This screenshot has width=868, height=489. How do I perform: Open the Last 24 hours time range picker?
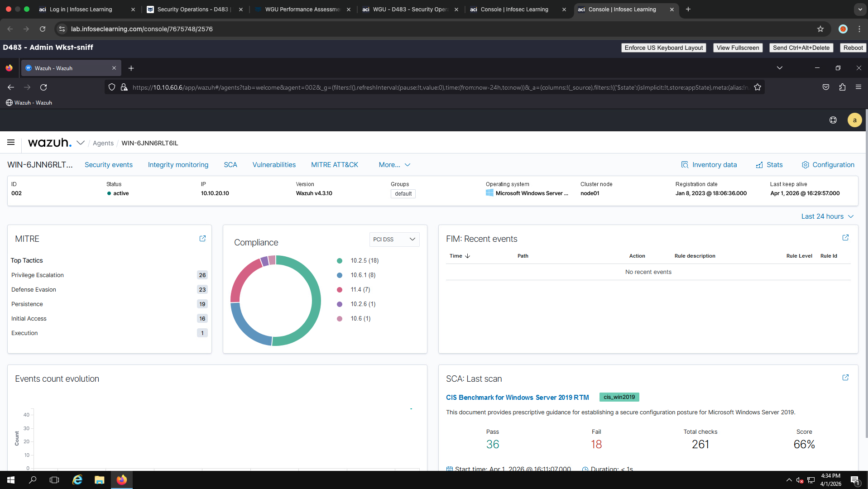[827, 216]
